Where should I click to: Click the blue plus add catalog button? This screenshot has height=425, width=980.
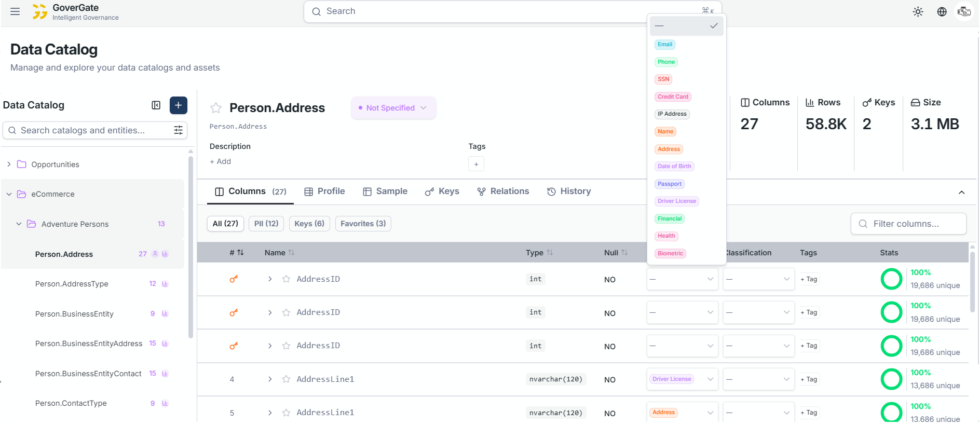(x=178, y=105)
